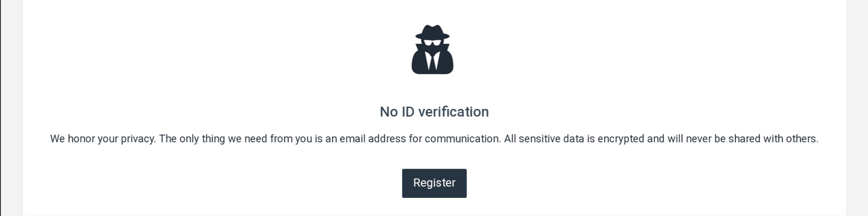Click the sunglasses on the spy icon
The image size is (868, 216).
pos(432,43)
